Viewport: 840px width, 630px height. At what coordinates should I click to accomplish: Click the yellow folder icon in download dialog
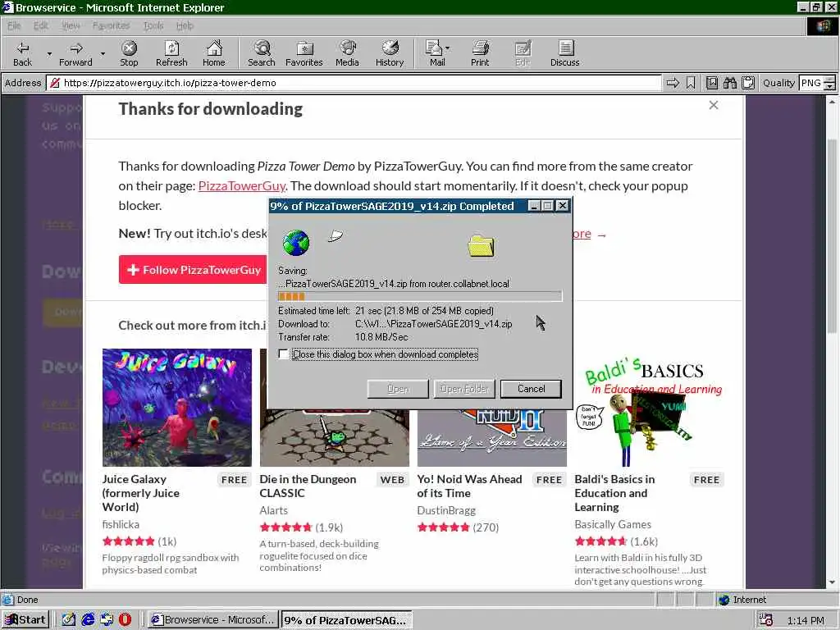(x=481, y=246)
